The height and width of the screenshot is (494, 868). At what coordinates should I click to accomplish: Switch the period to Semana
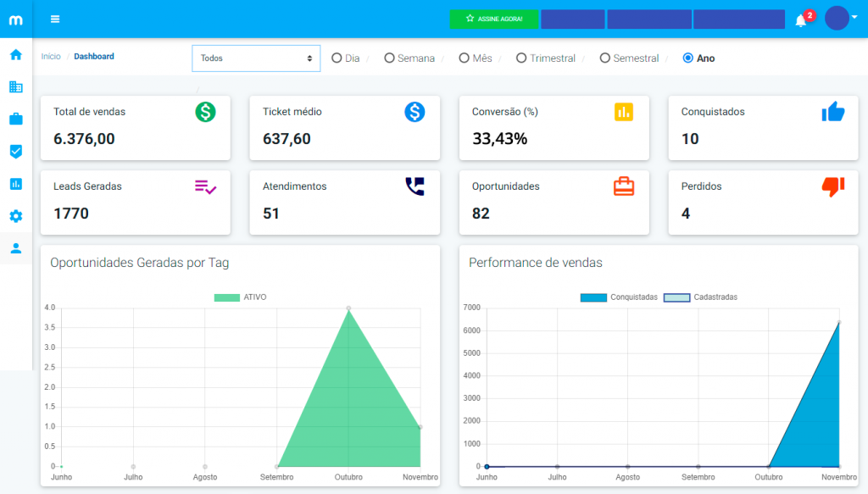click(x=391, y=58)
